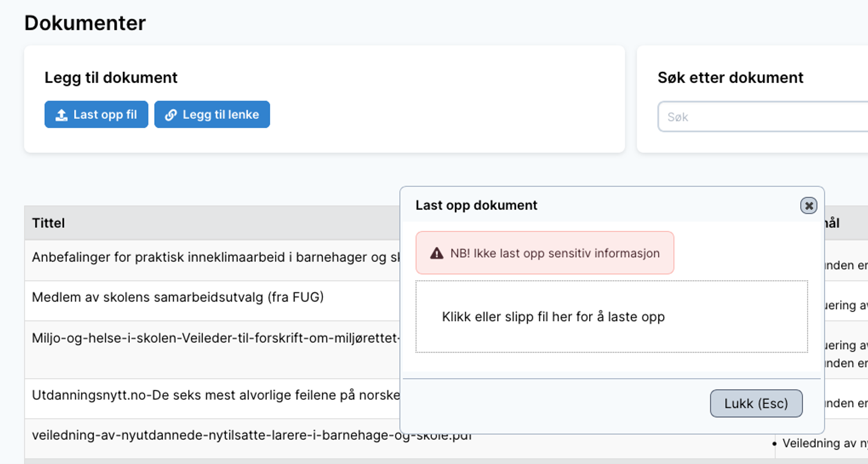Click the partially hidden column header right of the dialog
868x464 pixels.
coord(832,223)
